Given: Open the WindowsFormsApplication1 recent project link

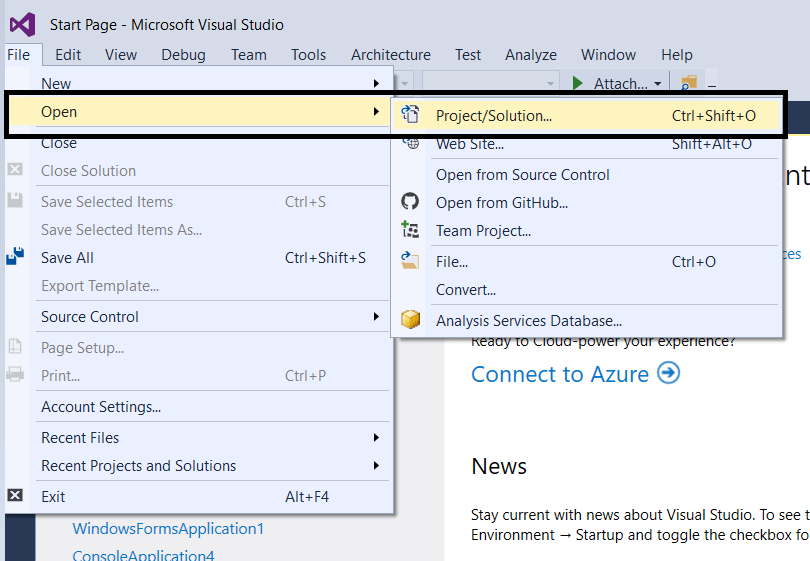Looking at the screenshot, I should pos(168,528).
